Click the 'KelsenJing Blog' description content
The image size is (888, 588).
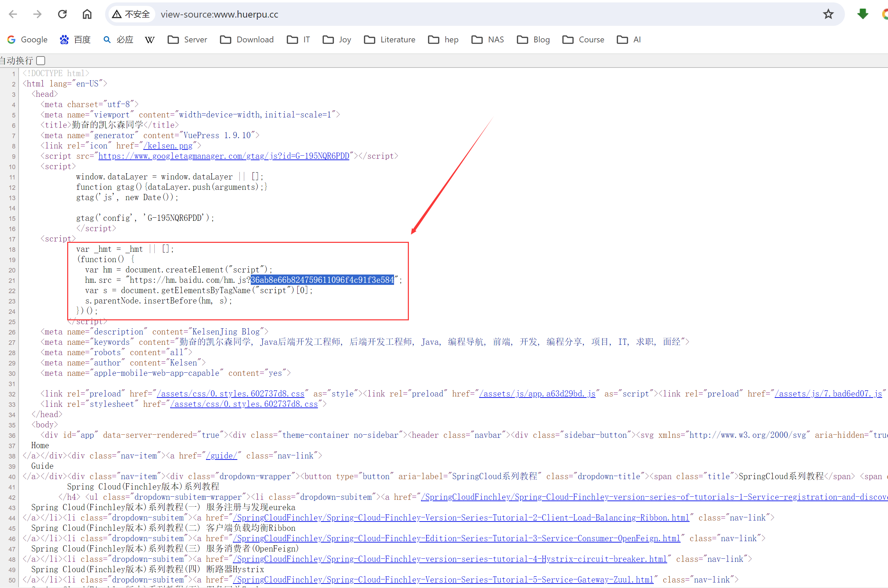click(x=226, y=332)
